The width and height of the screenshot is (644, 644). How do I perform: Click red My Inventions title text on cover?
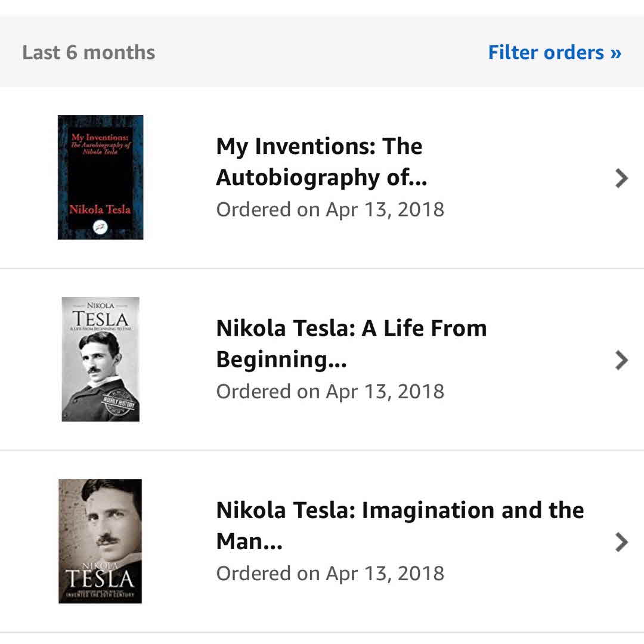pos(100,143)
